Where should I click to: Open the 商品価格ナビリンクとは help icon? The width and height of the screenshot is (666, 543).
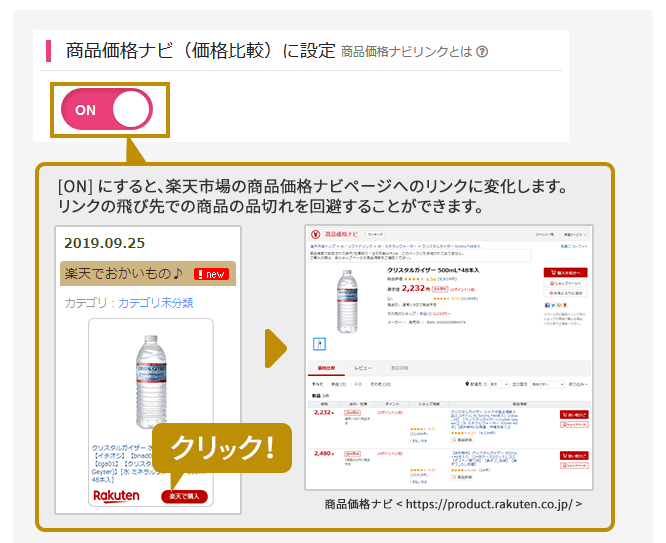(x=482, y=52)
